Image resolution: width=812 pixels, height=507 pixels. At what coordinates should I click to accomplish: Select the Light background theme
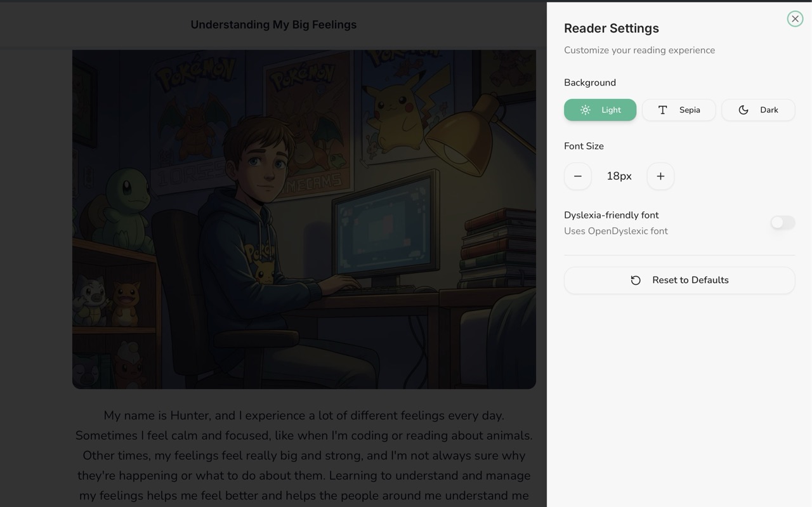pyautogui.click(x=600, y=109)
